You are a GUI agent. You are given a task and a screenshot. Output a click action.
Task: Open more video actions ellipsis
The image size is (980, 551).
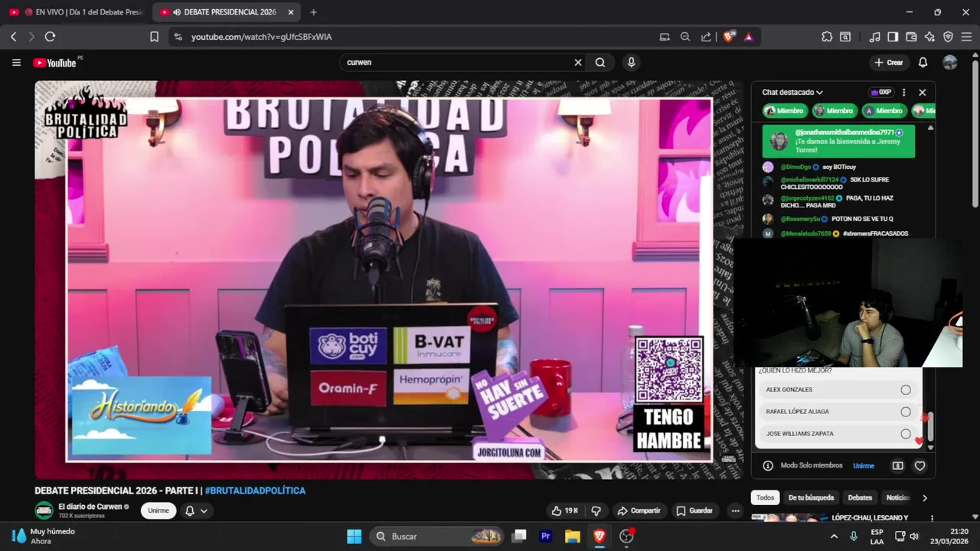tap(735, 510)
